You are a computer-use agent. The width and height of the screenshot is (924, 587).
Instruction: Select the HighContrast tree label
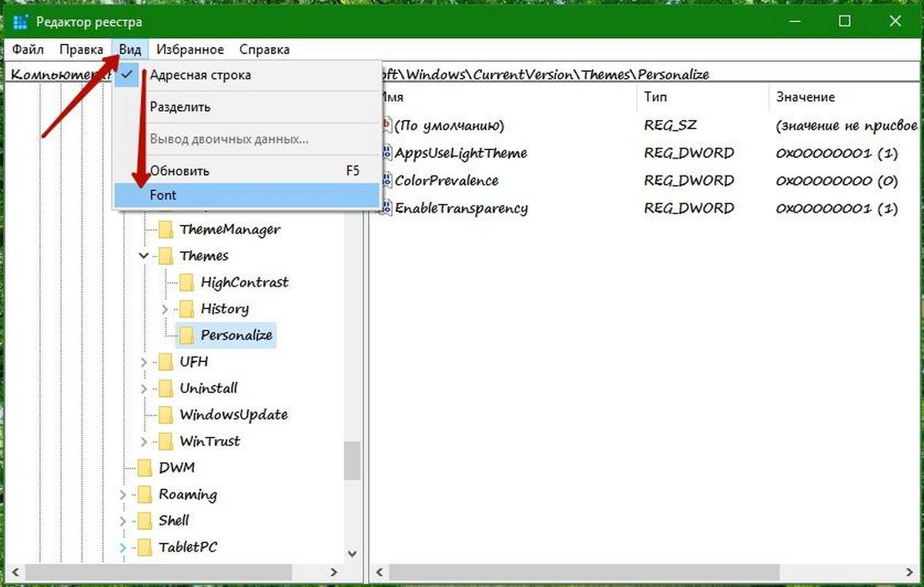click(244, 283)
